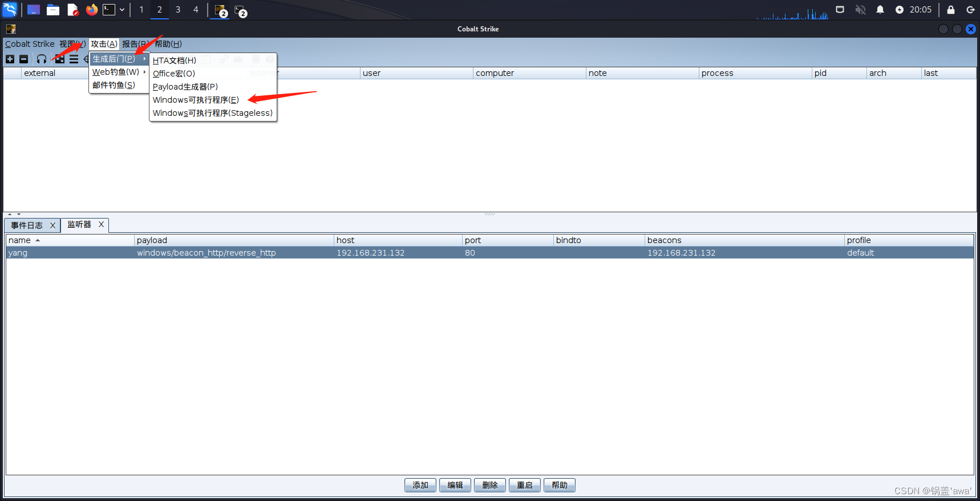Select Payload生成器(P) menu entry
Screen dimensions: 980x501
pyautogui.click(x=213, y=87)
